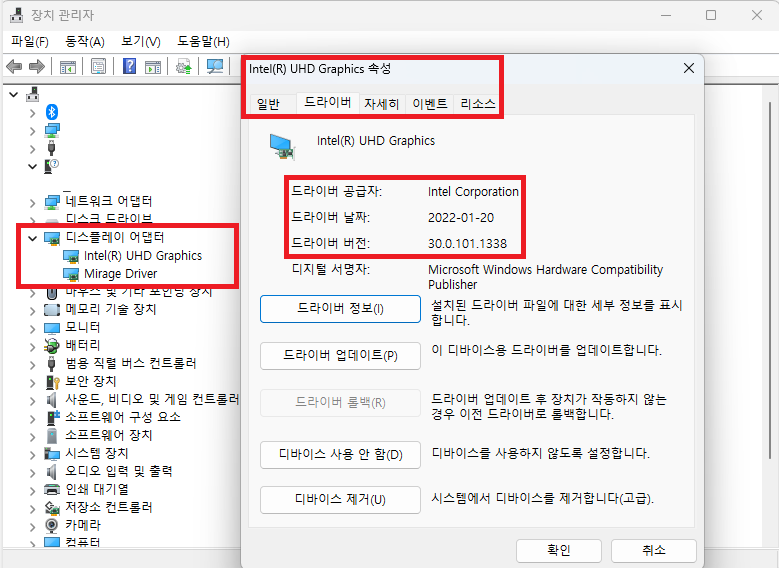Click the Back arrow in Device Manager toolbar
This screenshot has height=568, width=779.
[14, 66]
